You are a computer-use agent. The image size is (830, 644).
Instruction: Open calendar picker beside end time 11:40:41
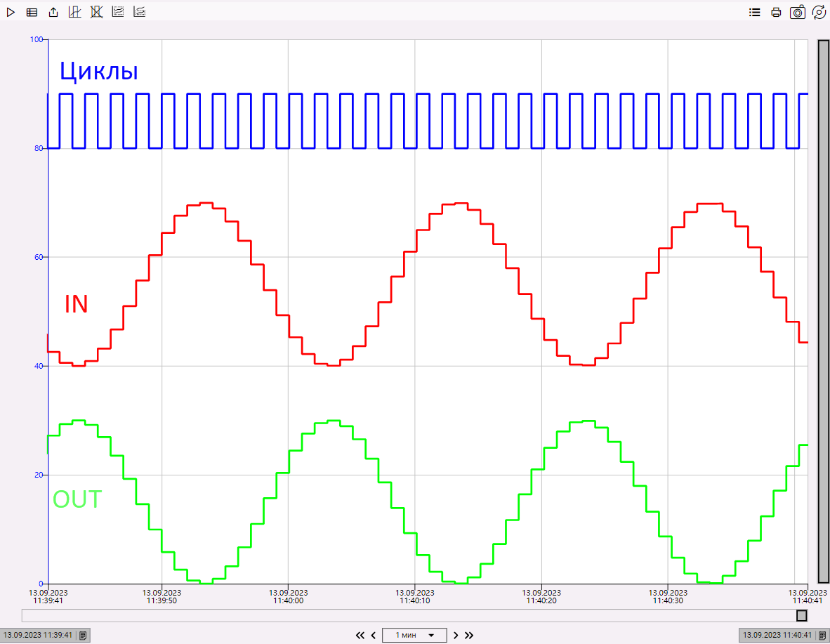822,635
